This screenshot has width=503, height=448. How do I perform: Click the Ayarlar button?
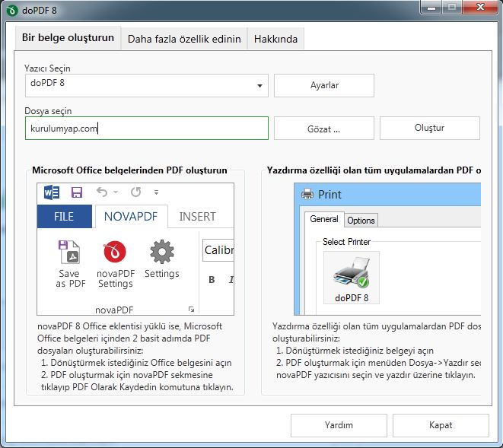click(324, 85)
